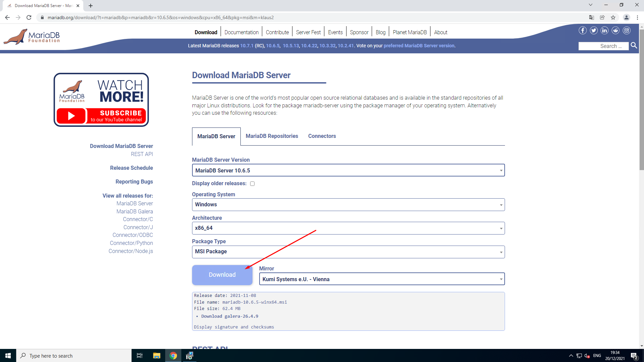Open the Sponsor menu item
This screenshot has width=644, height=362.
[x=359, y=32]
